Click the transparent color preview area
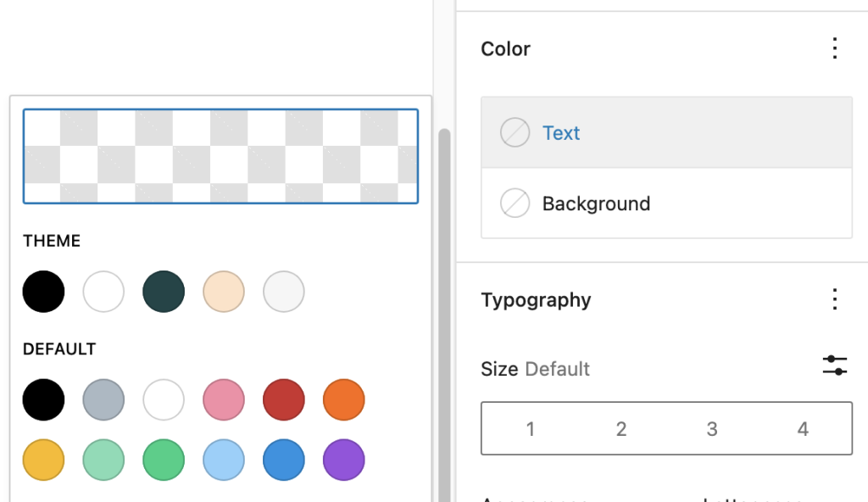 [x=220, y=156]
